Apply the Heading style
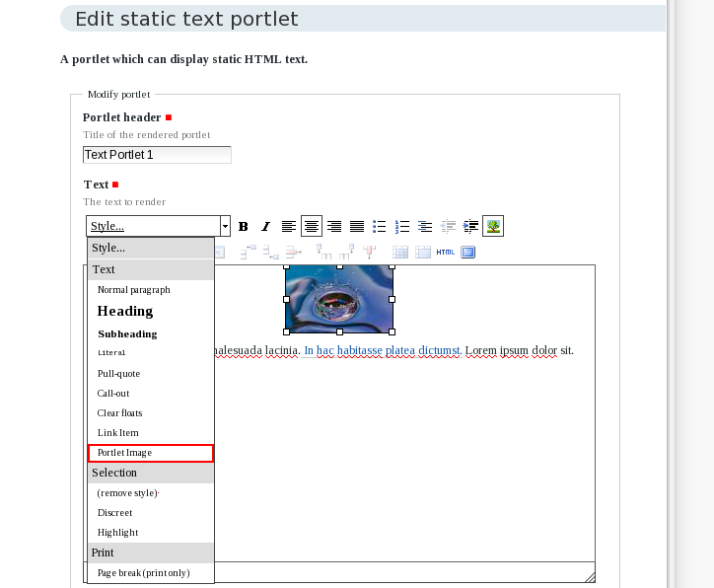The height and width of the screenshot is (588, 714). click(151, 311)
